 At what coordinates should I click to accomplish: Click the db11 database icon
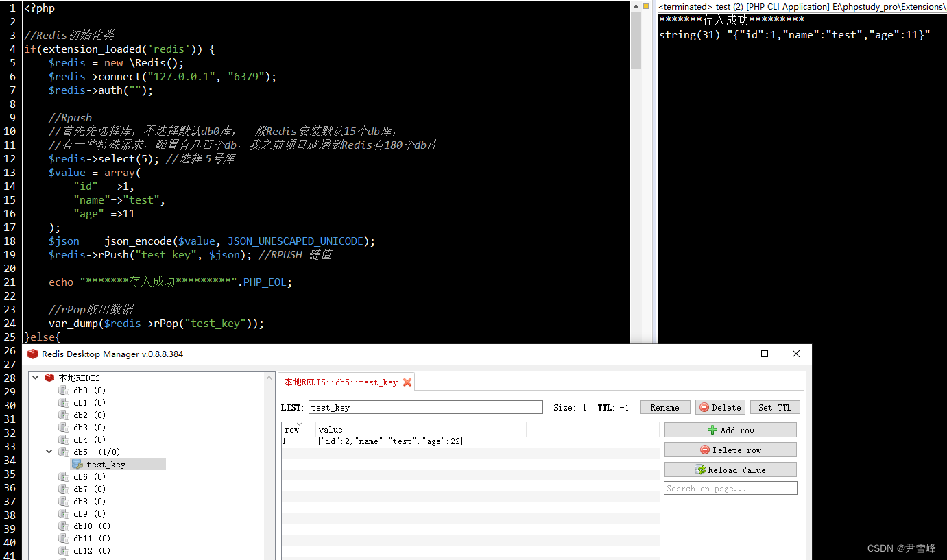[x=64, y=539]
